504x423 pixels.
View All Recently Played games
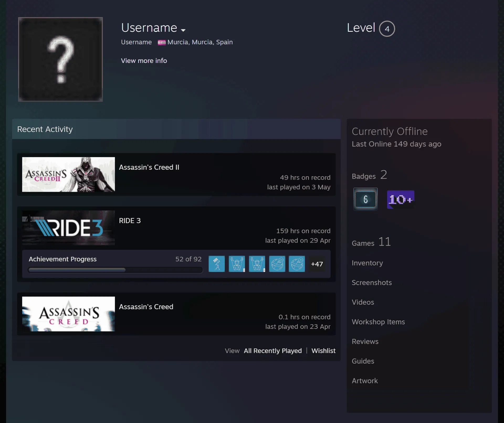[x=273, y=351]
